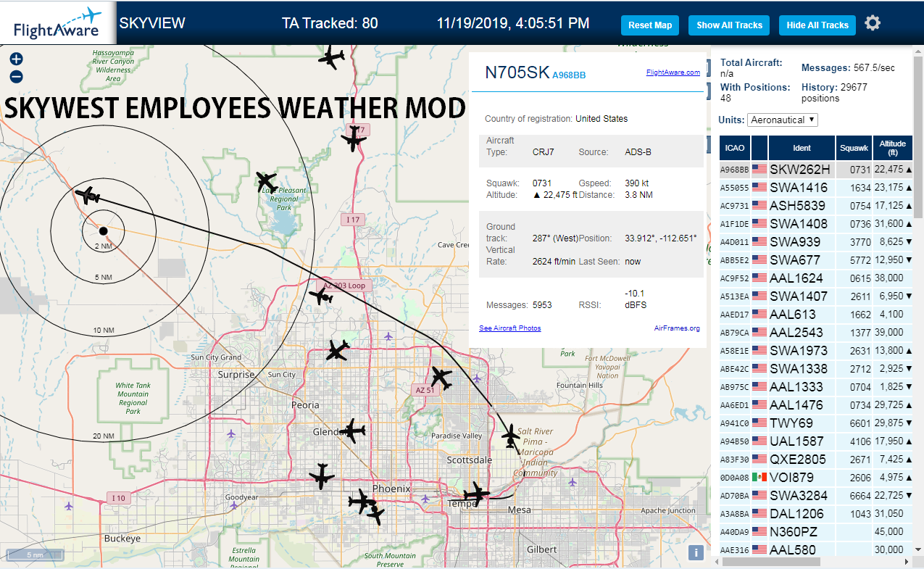This screenshot has height=569, width=924.
Task: Sort table by ICAO column
Action: click(x=735, y=148)
